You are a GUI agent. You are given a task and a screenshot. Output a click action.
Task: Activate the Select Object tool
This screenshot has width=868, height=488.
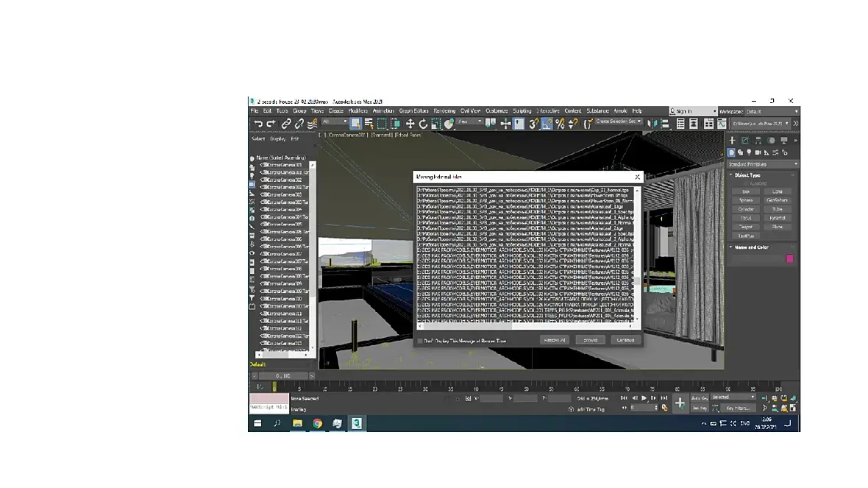click(x=355, y=124)
